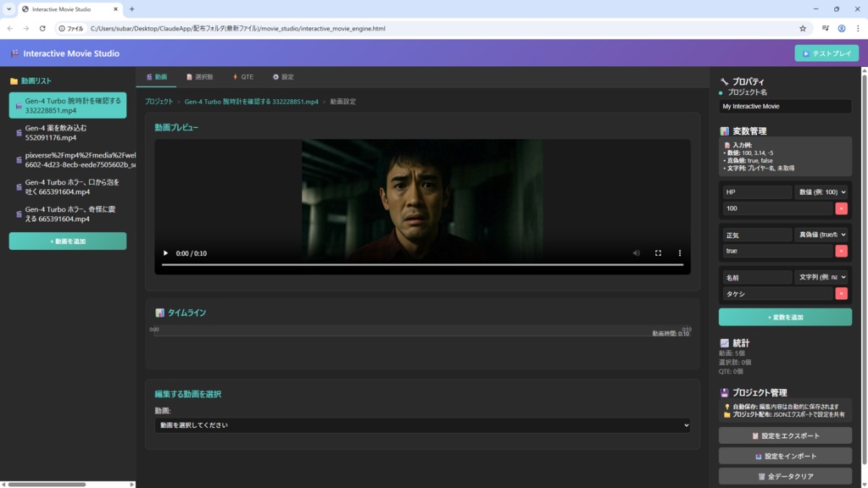Go forward in browser history
This screenshot has width=868, height=488.
tap(26, 28)
